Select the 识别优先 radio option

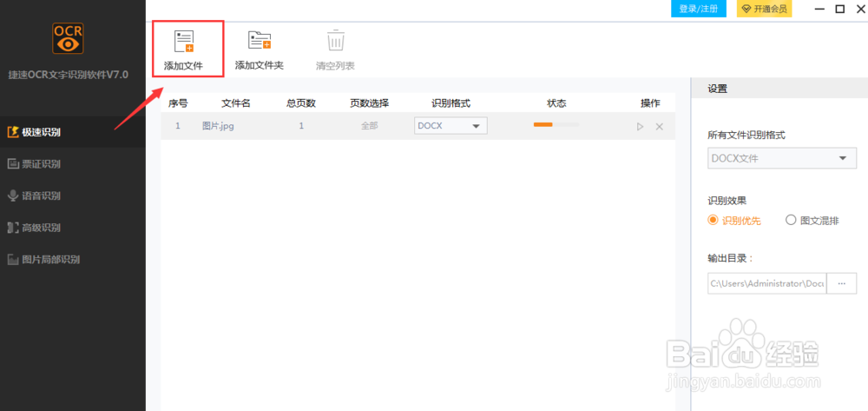pos(734,221)
